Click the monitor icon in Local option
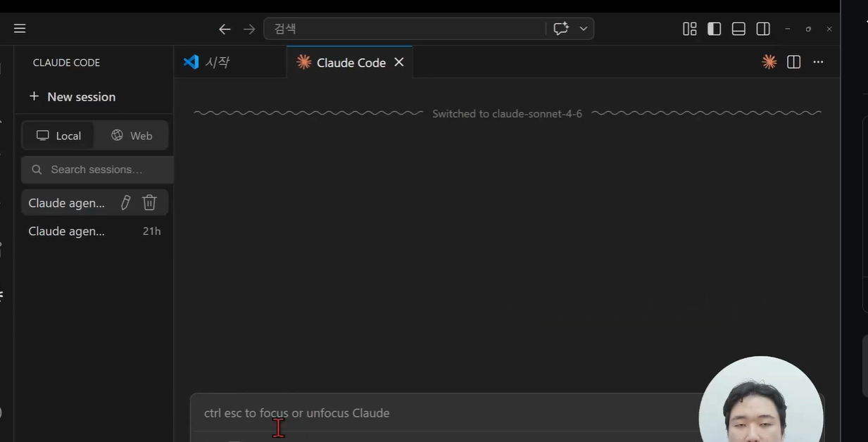The height and width of the screenshot is (442, 868). tap(43, 135)
